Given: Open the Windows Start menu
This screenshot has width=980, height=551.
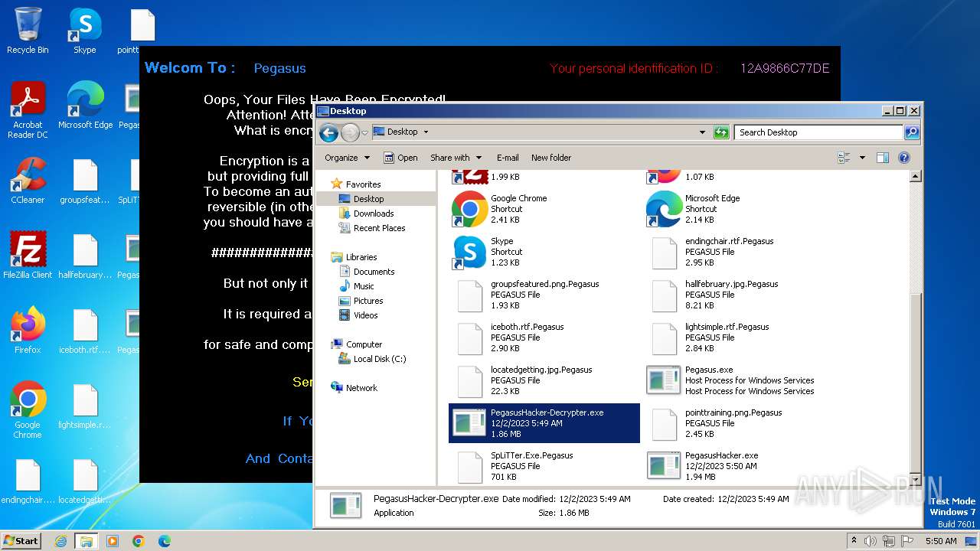Looking at the screenshot, I should pyautogui.click(x=21, y=541).
